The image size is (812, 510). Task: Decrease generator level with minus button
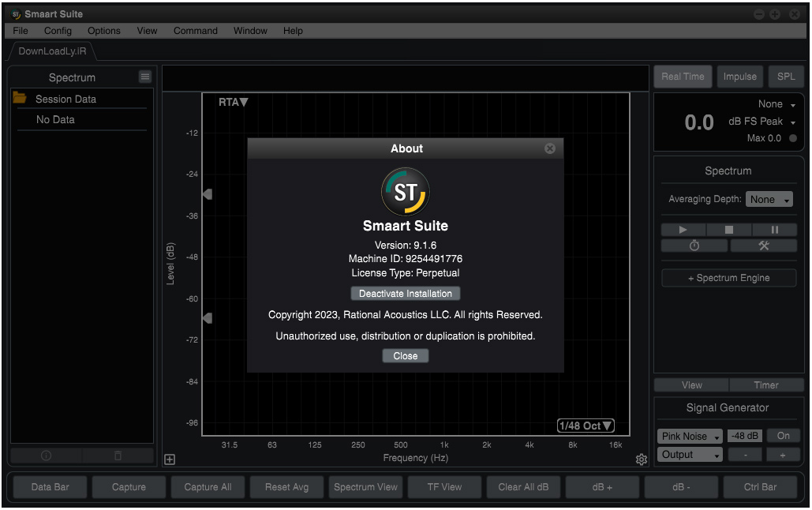(x=745, y=455)
